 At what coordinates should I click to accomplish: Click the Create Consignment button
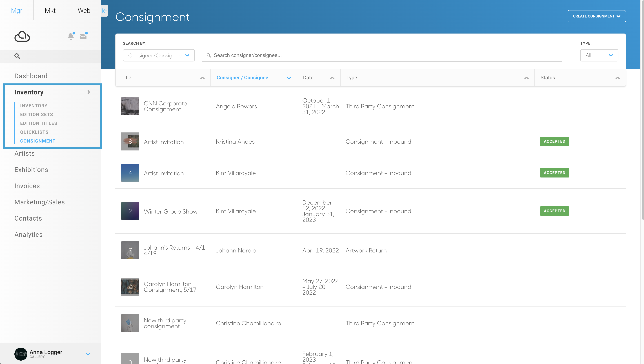(597, 16)
